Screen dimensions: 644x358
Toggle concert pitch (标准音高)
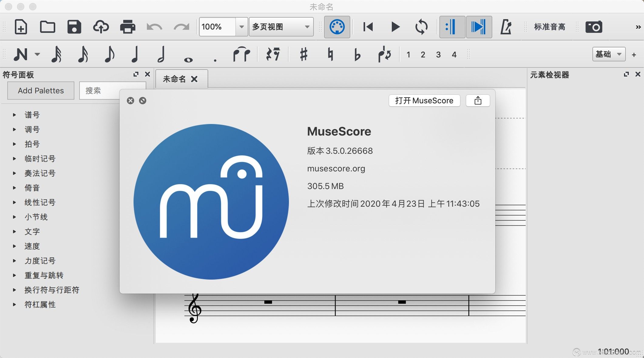coord(550,27)
